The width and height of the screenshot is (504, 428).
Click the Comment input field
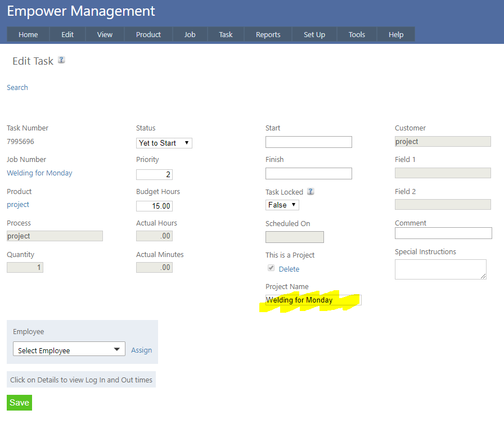[443, 233]
